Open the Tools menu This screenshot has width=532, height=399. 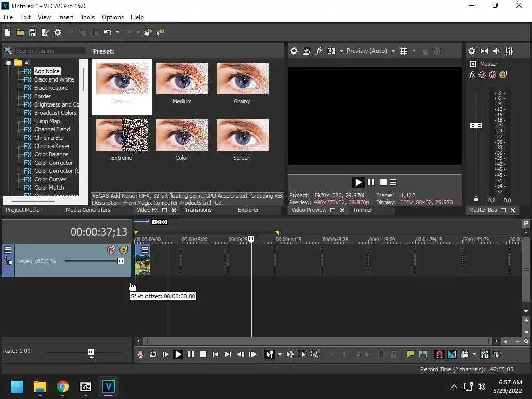pos(87,17)
